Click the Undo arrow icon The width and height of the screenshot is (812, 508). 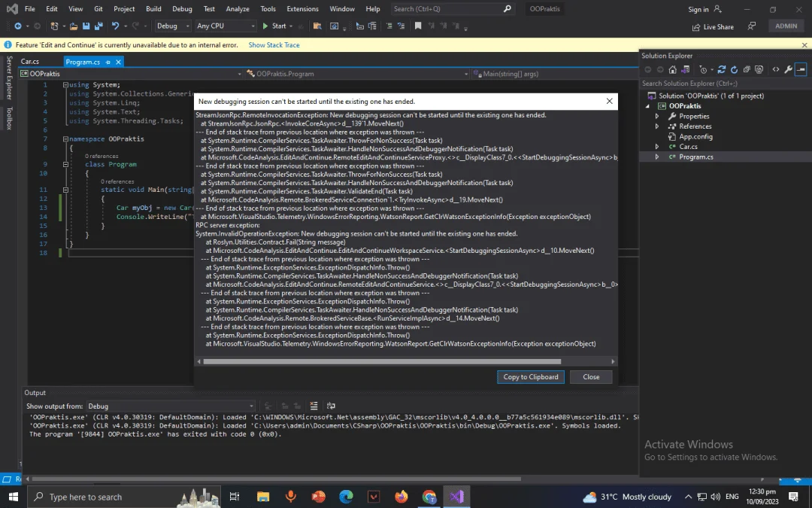(x=115, y=26)
